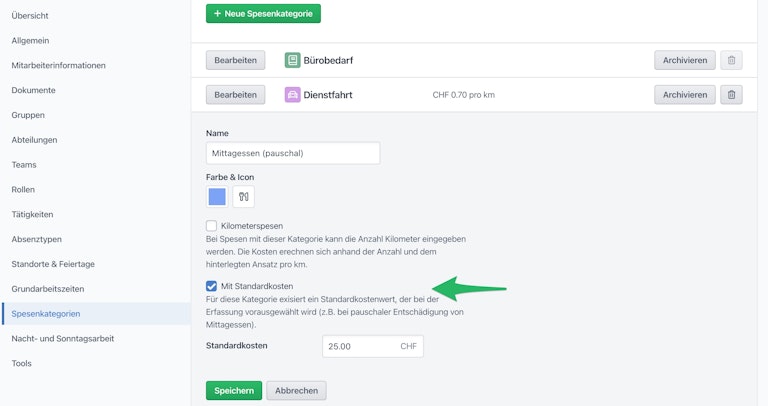
Task: Click the Name field with Mittagessen (pauschal)
Action: click(x=293, y=153)
